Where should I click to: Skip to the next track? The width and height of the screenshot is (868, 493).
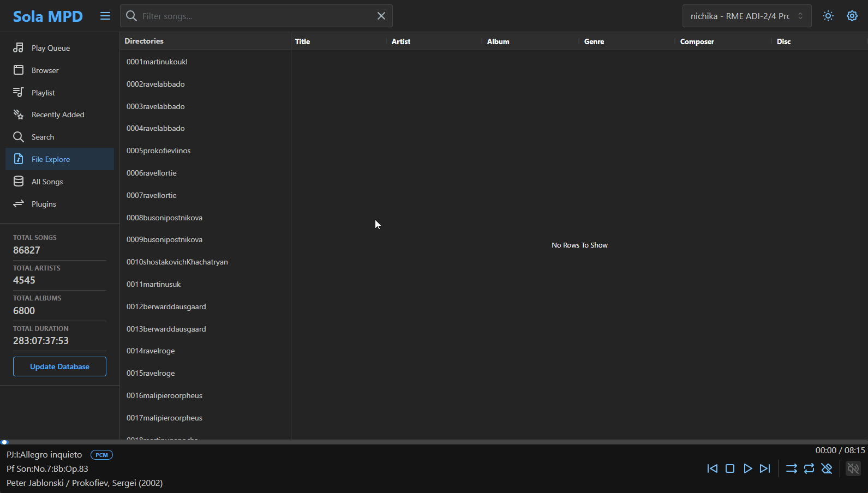[765, 468]
